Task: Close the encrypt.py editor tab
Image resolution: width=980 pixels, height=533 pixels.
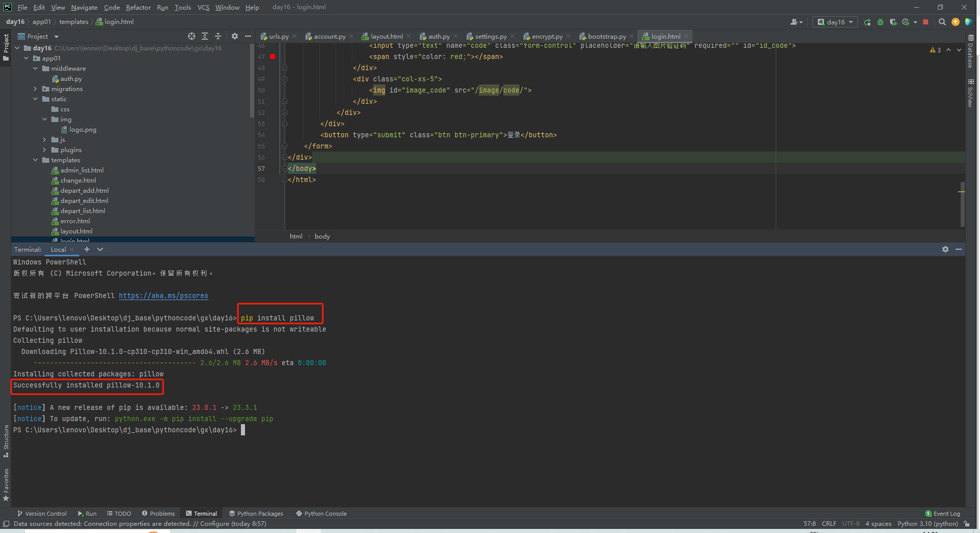Action: [568, 37]
